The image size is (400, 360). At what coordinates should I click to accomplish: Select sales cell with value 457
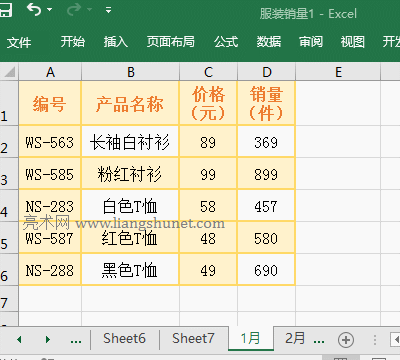266,206
